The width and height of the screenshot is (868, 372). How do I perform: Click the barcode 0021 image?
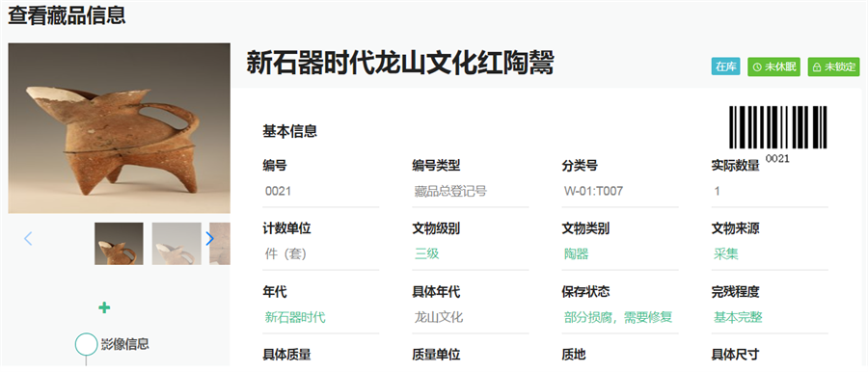click(x=777, y=132)
